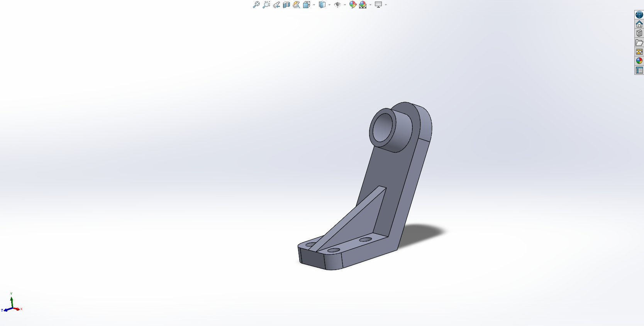The image size is (644, 326).
Task: Return to the Previous View
Action: point(276,5)
